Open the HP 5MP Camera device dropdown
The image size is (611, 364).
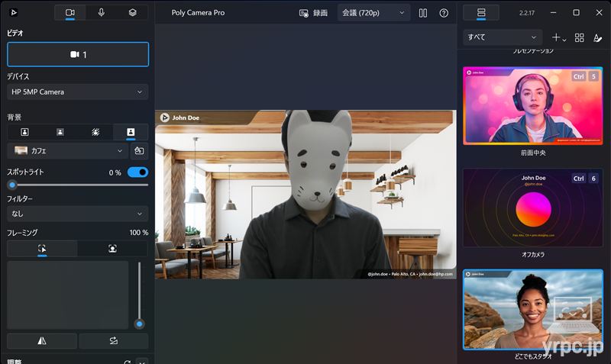pos(78,92)
